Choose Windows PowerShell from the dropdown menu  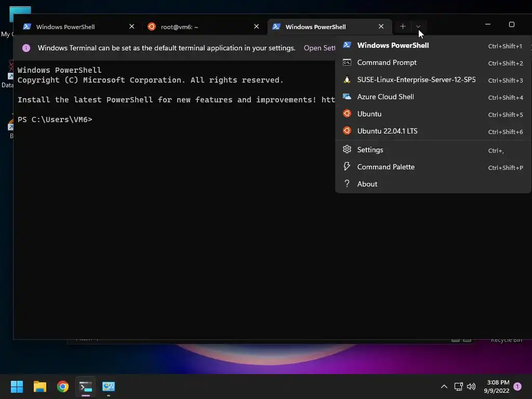point(433,46)
